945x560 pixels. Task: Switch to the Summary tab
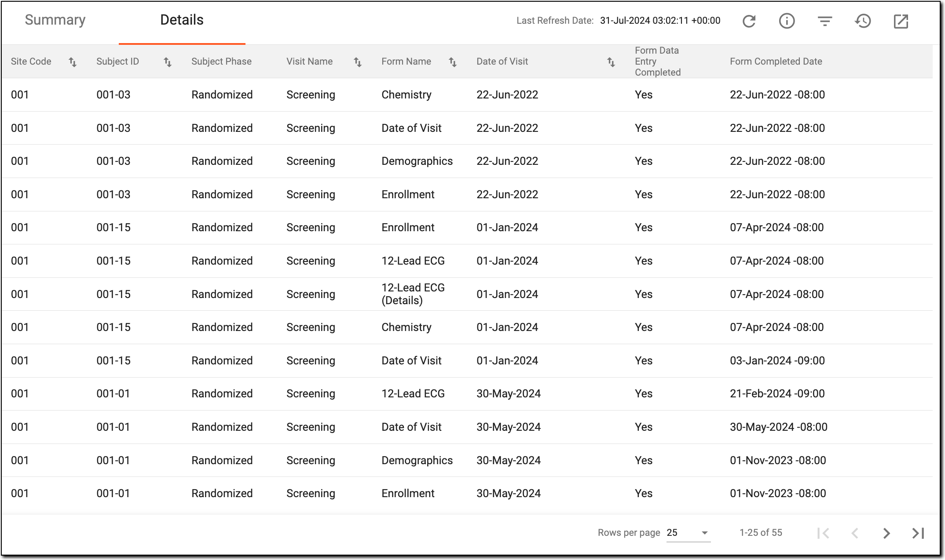[55, 20]
